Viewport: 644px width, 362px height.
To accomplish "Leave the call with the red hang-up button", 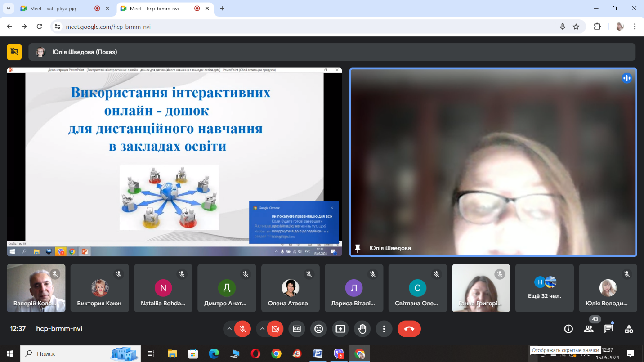I will (409, 329).
